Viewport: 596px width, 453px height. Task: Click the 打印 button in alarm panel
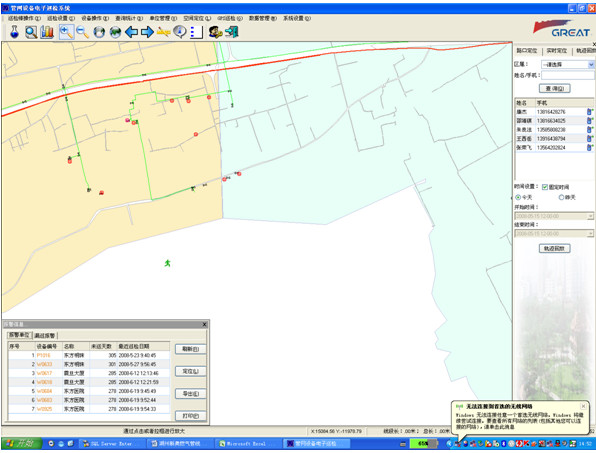point(190,416)
